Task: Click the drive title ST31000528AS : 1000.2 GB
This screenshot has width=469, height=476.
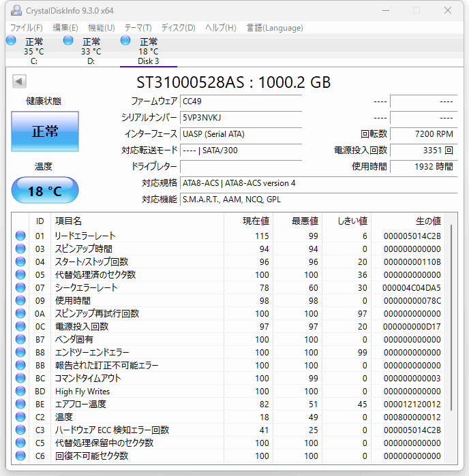Action: point(233,82)
